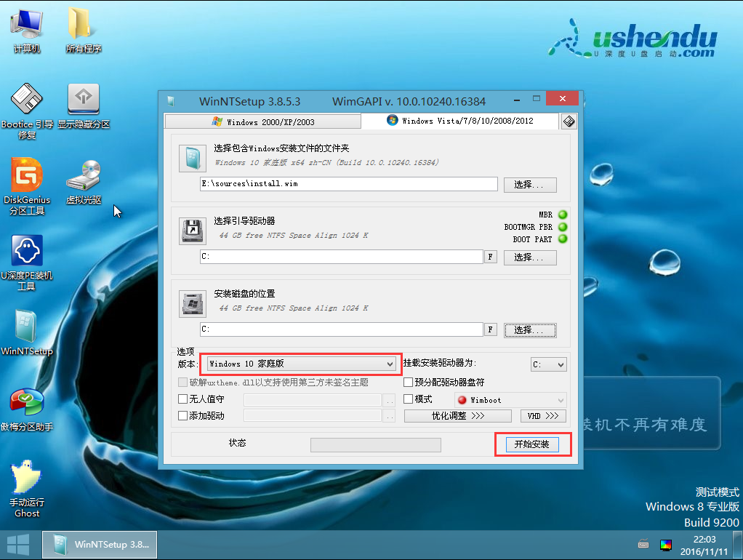Open the Wimboot mode dropdown
The height and width of the screenshot is (560, 743).
[510, 400]
